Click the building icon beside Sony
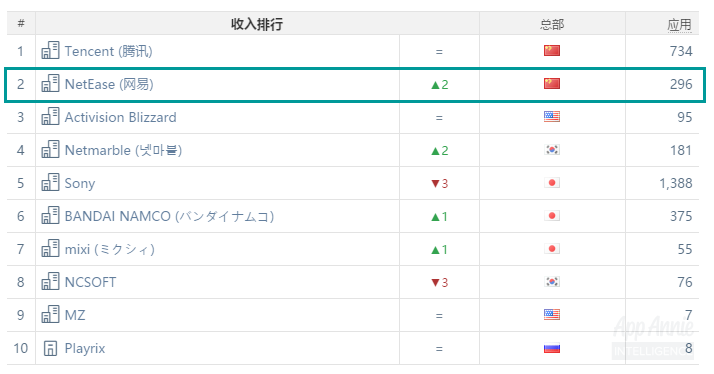The height and width of the screenshot is (374, 714). click(50, 183)
